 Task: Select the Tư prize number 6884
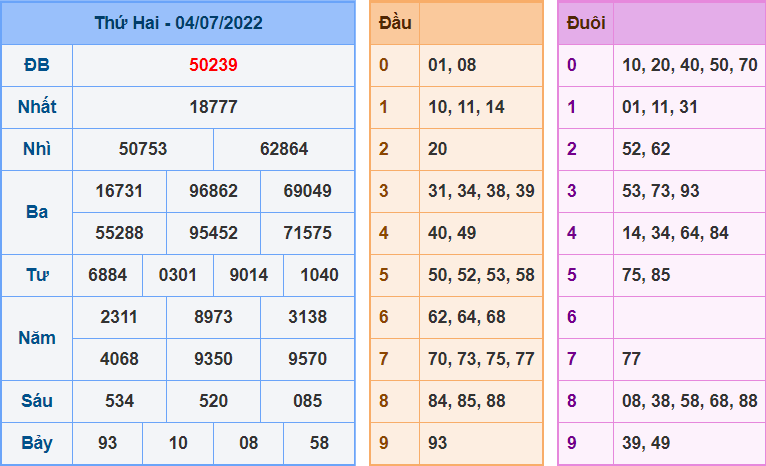coord(107,275)
